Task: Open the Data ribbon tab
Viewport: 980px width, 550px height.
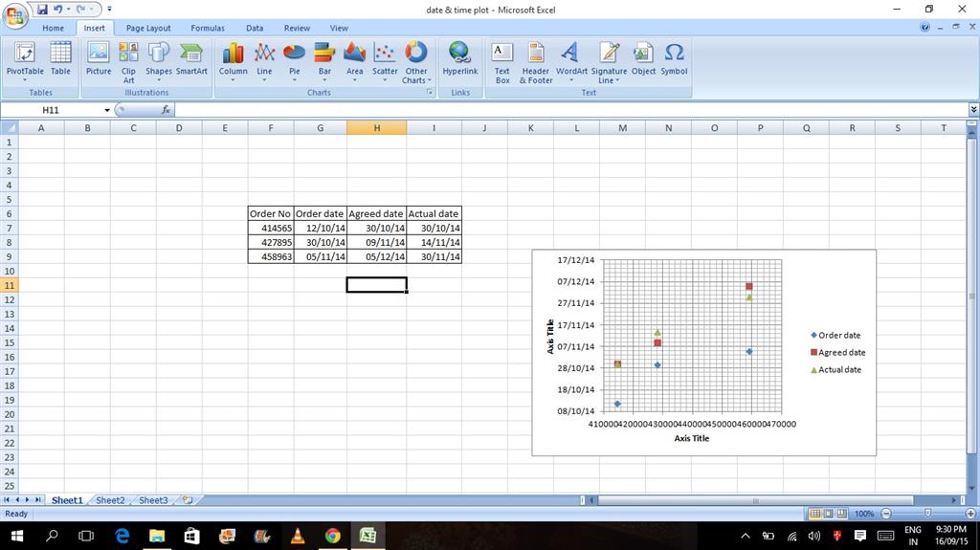Action: [x=255, y=28]
